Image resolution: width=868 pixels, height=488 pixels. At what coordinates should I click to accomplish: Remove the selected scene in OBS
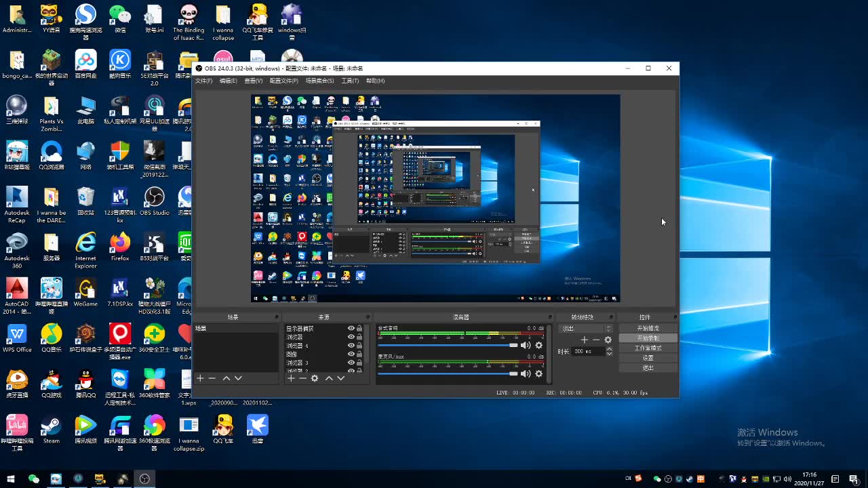pyautogui.click(x=212, y=378)
